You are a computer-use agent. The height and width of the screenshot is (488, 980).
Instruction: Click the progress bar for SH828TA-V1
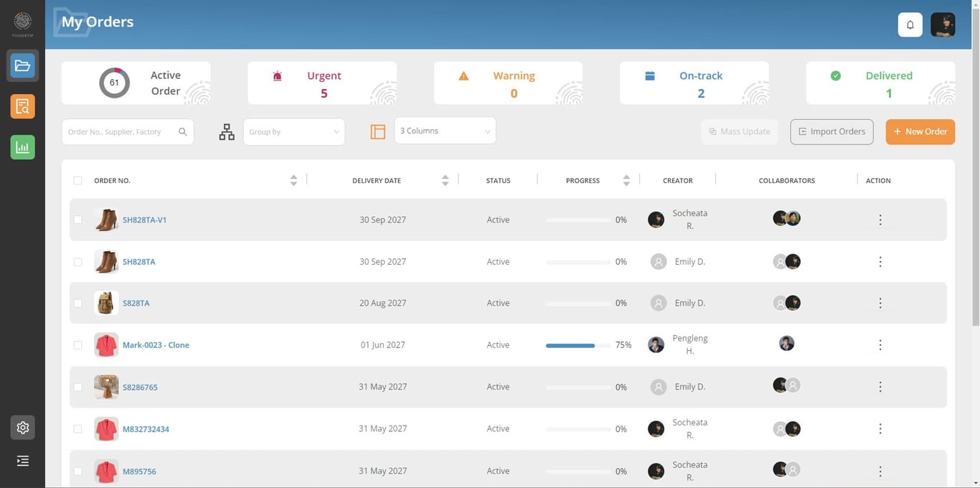[578, 220]
